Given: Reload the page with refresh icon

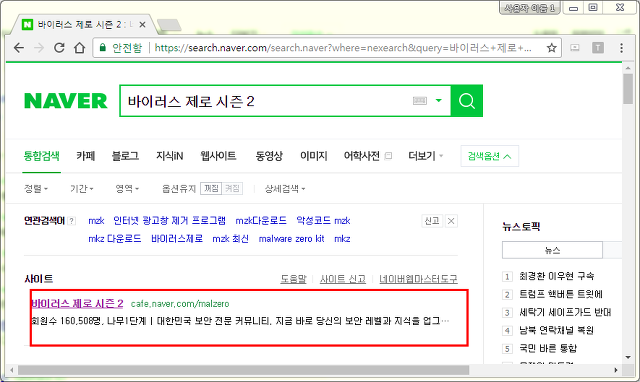Looking at the screenshot, I should point(59,48).
